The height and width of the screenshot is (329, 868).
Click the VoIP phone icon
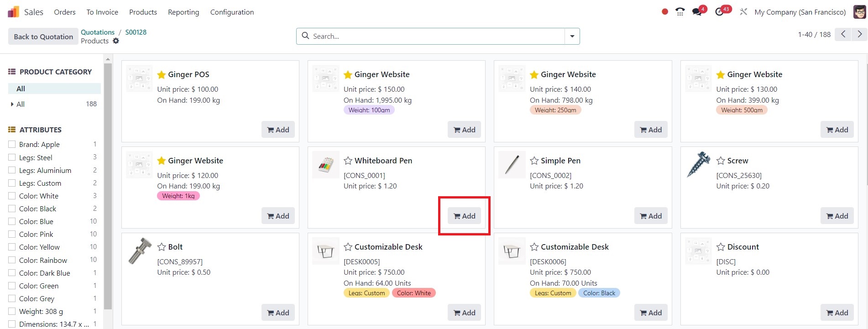680,12
